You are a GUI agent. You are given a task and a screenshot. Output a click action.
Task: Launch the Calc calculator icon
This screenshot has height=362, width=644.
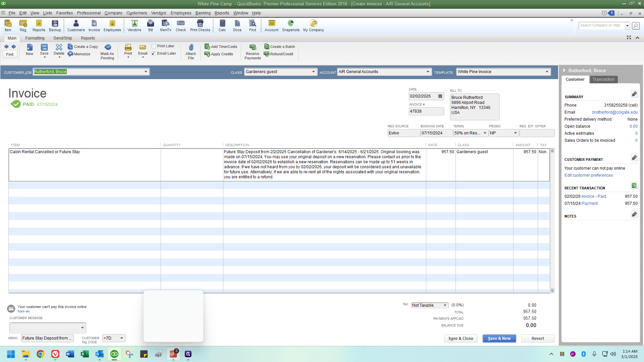(222, 25)
